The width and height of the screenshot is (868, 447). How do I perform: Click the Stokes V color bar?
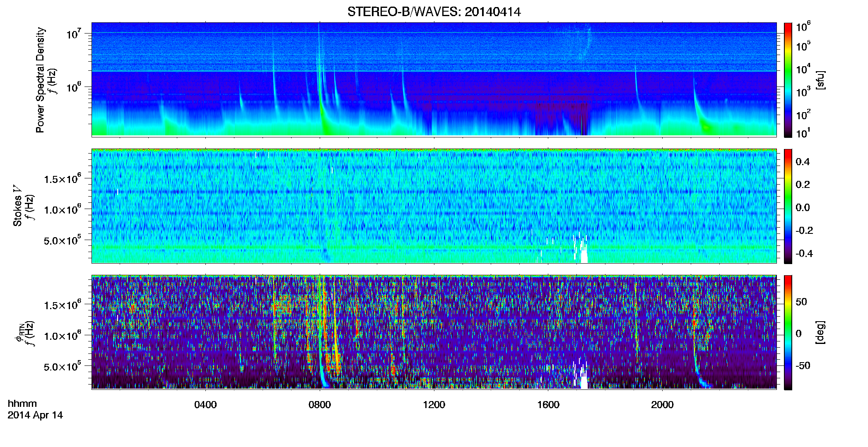coord(788,206)
